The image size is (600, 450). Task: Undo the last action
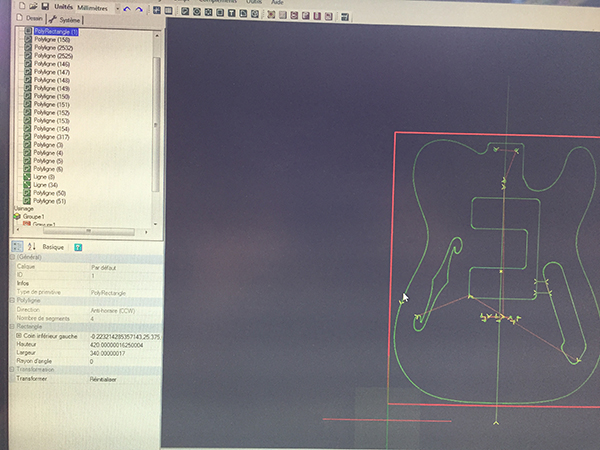pyautogui.click(x=127, y=9)
